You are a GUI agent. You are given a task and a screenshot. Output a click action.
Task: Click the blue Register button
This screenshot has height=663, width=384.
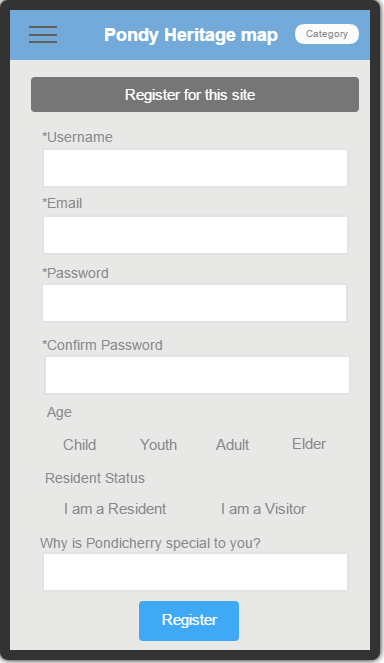[189, 621]
